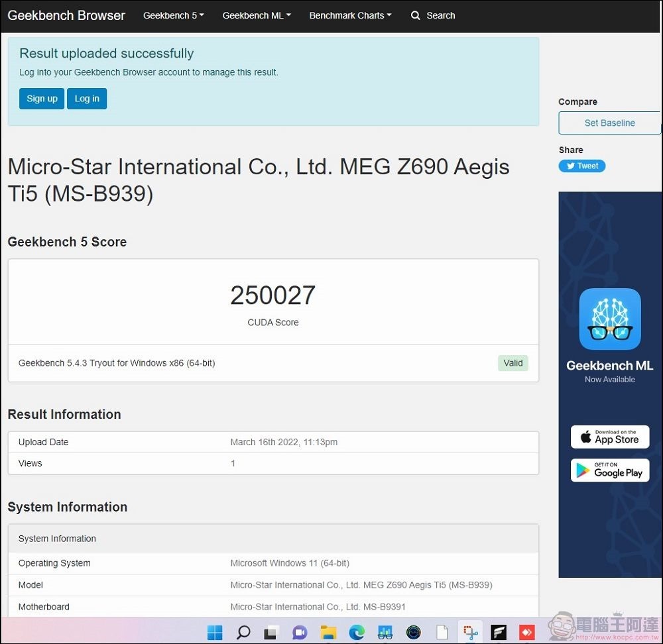Image resolution: width=663 pixels, height=644 pixels.
Task: Expand the Geekbench 5 dropdown menu
Action: click(x=173, y=15)
